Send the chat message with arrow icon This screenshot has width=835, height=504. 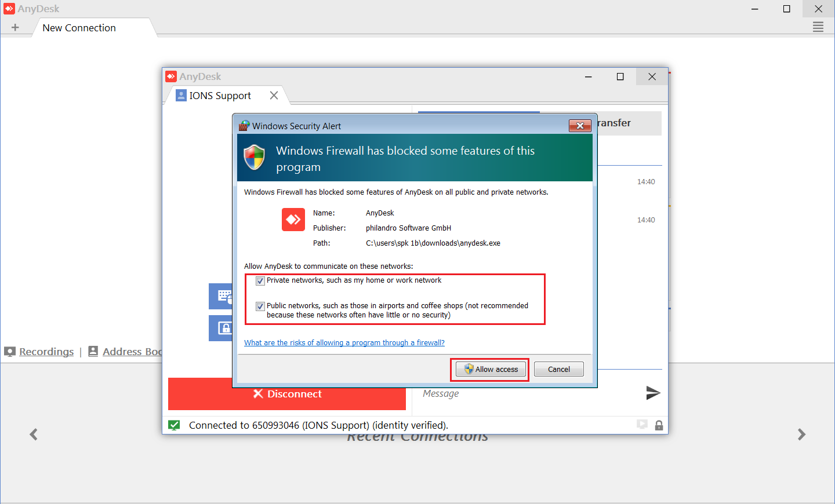point(653,393)
